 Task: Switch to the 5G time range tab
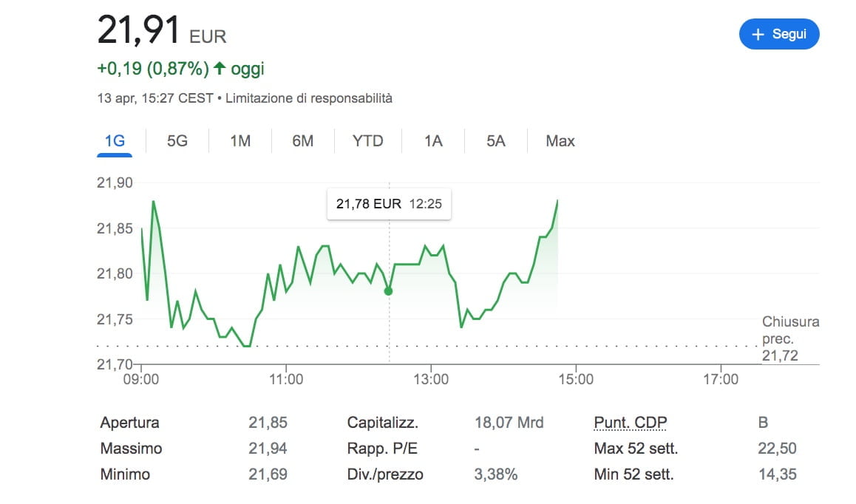(177, 140)
